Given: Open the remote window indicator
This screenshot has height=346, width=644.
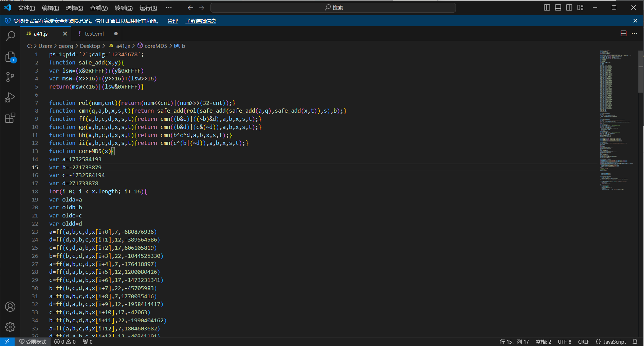Looking at the screenshot, I should pos(7,342).
